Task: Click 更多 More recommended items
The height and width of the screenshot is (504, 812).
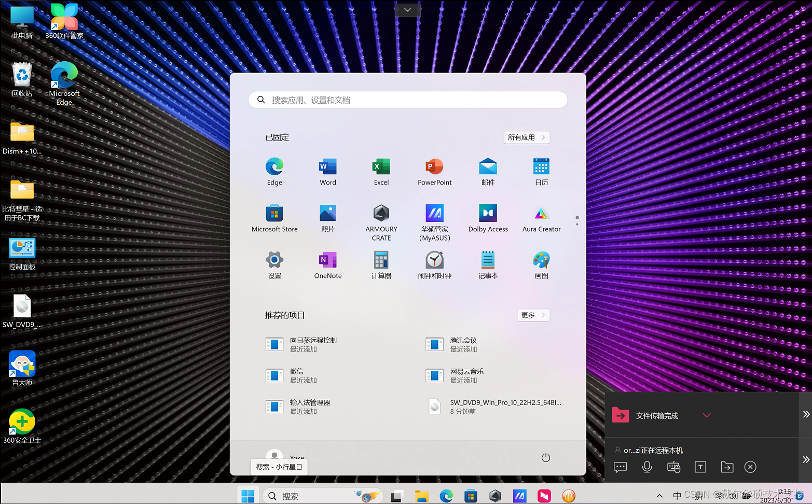Action: pyautogui.click(x=533, y=315)
